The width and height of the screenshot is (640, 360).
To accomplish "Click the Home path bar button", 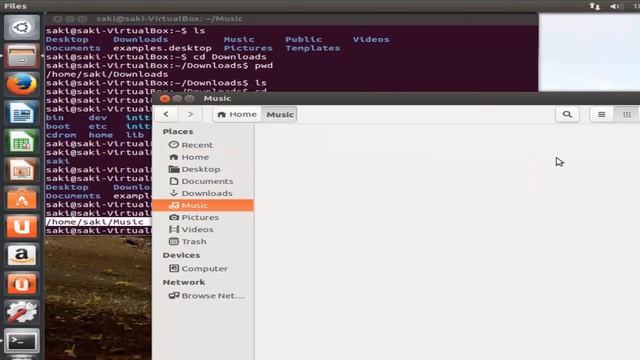I will click(x=238, y=114).
